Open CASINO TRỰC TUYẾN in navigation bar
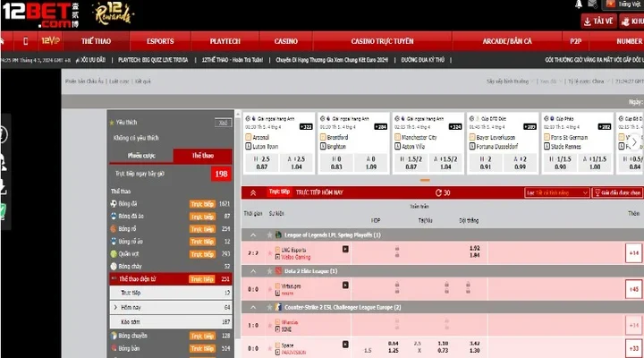The width and height of the screenshot is (644, 358). pos(383,41)
